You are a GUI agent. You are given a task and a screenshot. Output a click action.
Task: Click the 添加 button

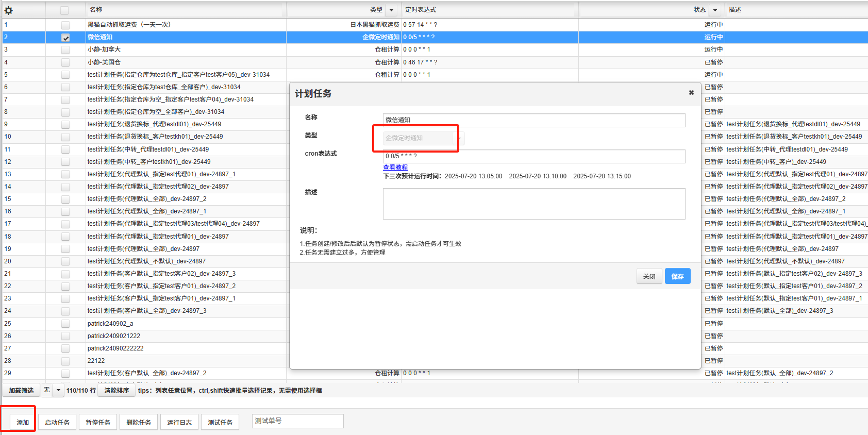[23, 422]
